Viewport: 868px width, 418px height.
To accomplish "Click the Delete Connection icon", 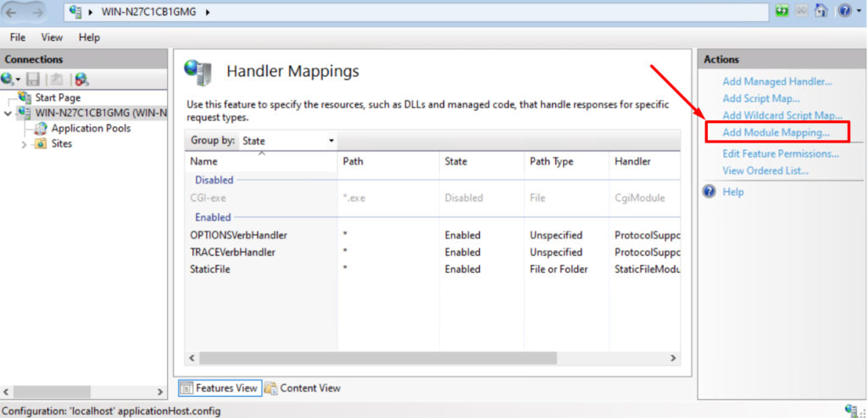I will tap(81, 79).
